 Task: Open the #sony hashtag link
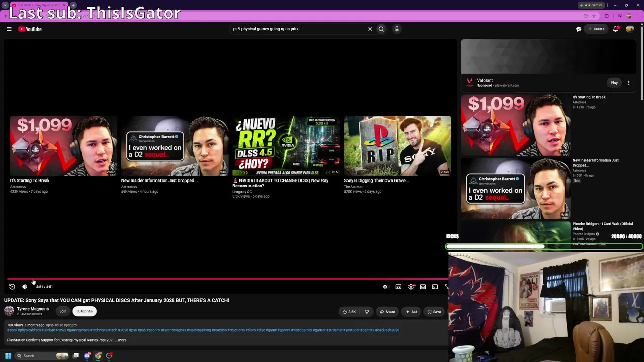[x=12, y=330]
